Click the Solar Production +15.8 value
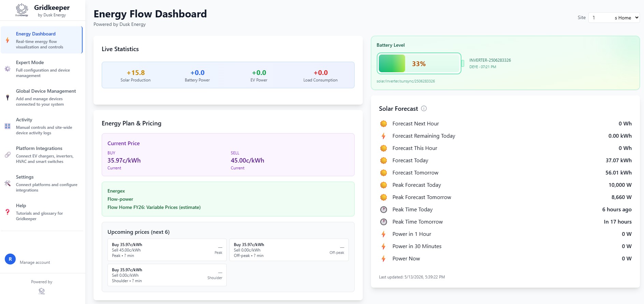 tap(135, 73)
